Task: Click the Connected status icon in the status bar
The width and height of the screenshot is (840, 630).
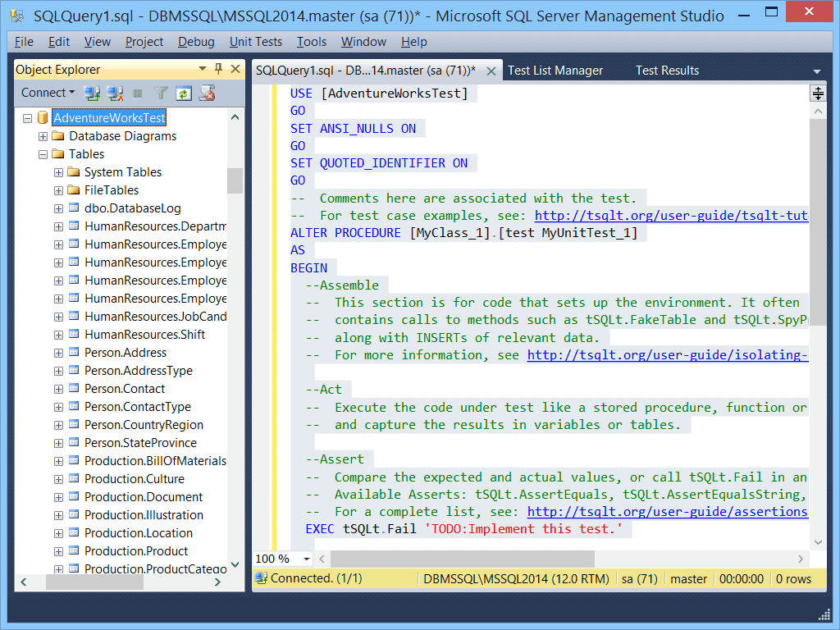Action: 261,578
